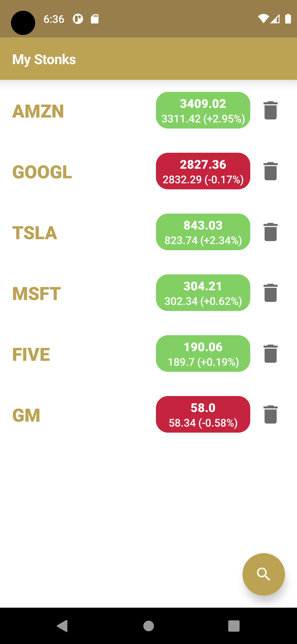This screenshot has height=644, width=297.
Task: Click the red GM price badge 58.0
Action: coord(203,414)
